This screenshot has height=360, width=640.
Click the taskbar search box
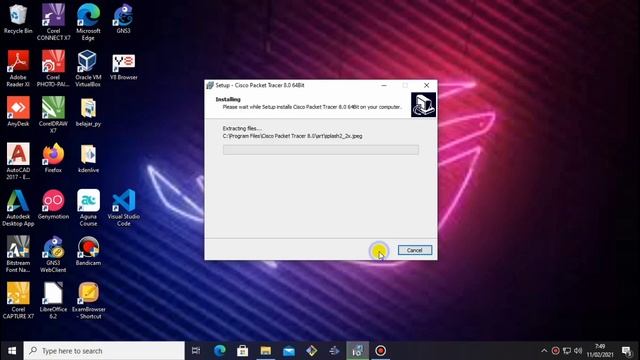tap(104, 351)
